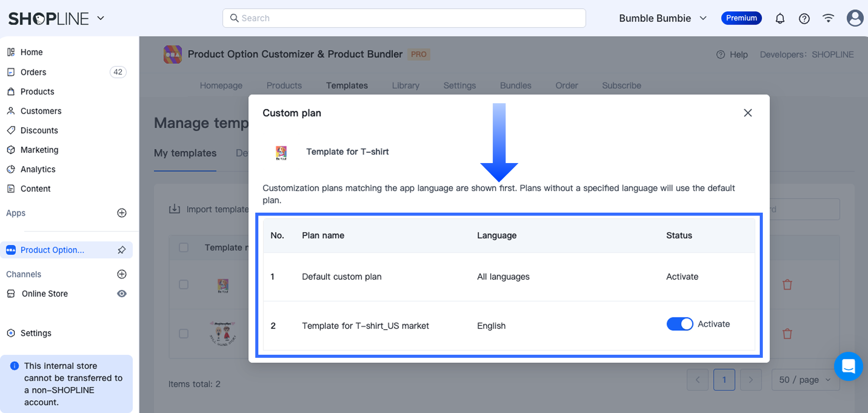
Task: Toggle Online Store visibility eye
Action: (x=122, y=294)
